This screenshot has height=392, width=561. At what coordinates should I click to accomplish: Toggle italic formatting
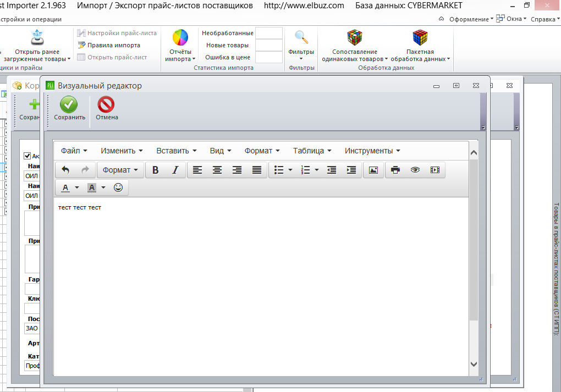(175, 170)
